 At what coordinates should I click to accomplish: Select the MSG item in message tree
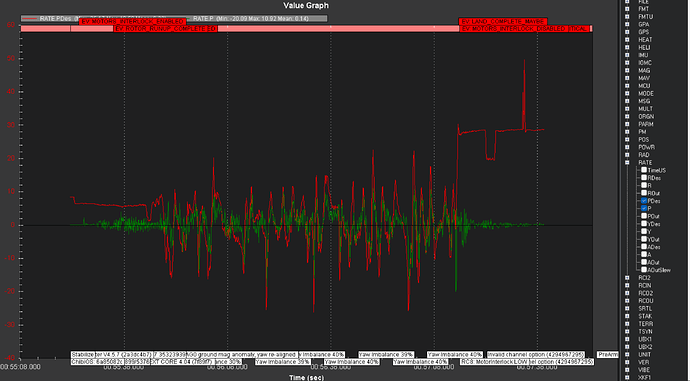tap(643, 101)
